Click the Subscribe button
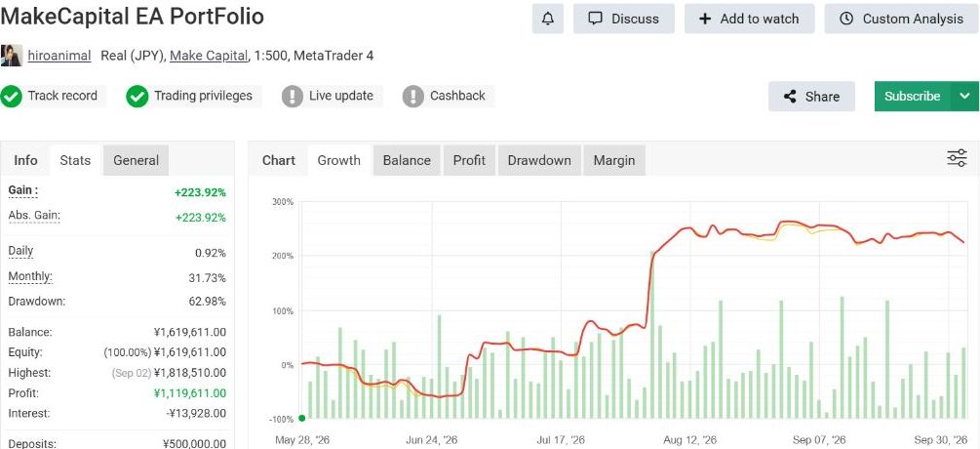The image size is (980, 449). tap(913, 97)
